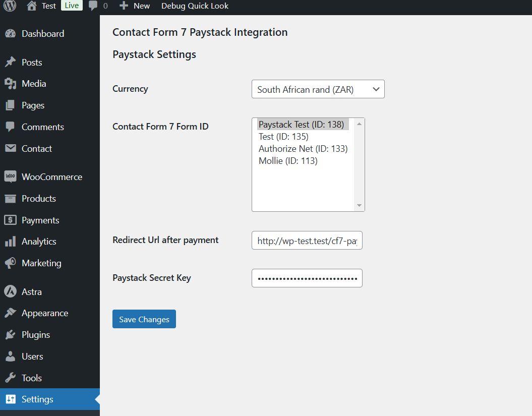532x416 pixels.
Task: Click the Marketing megaphone icon
Action: pos(10,263)
